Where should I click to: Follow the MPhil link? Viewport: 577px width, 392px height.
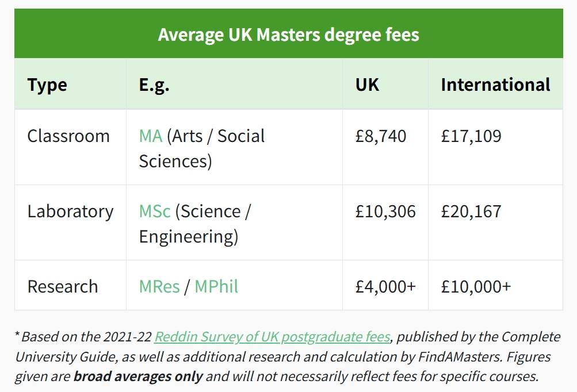click(216, 286)
